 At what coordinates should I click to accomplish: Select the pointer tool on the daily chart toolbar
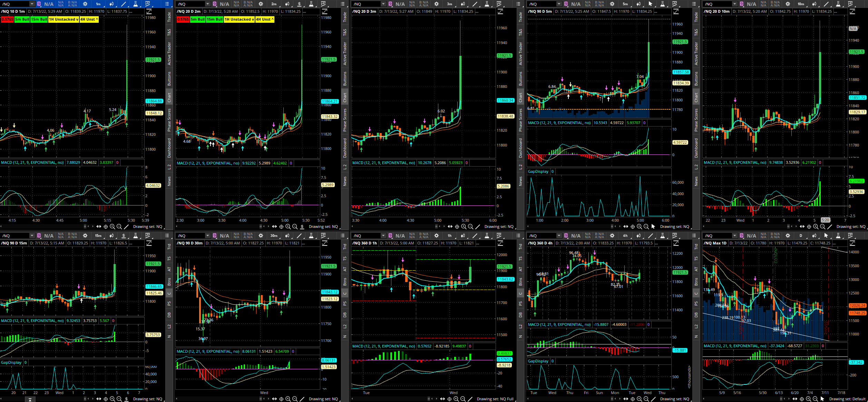click(826, 236)
